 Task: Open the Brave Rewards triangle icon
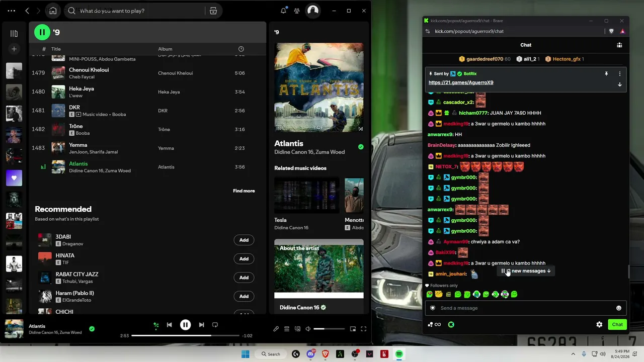click(622, 31)
